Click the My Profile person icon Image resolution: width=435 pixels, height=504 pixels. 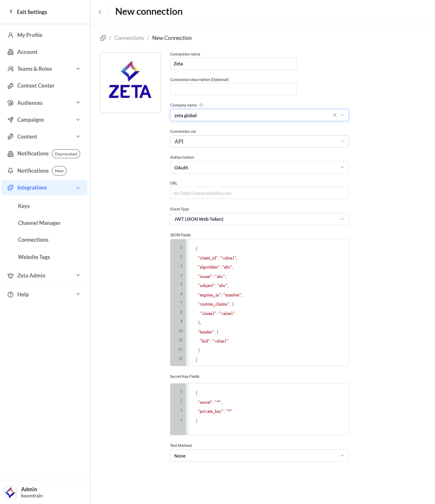point(11,35)
